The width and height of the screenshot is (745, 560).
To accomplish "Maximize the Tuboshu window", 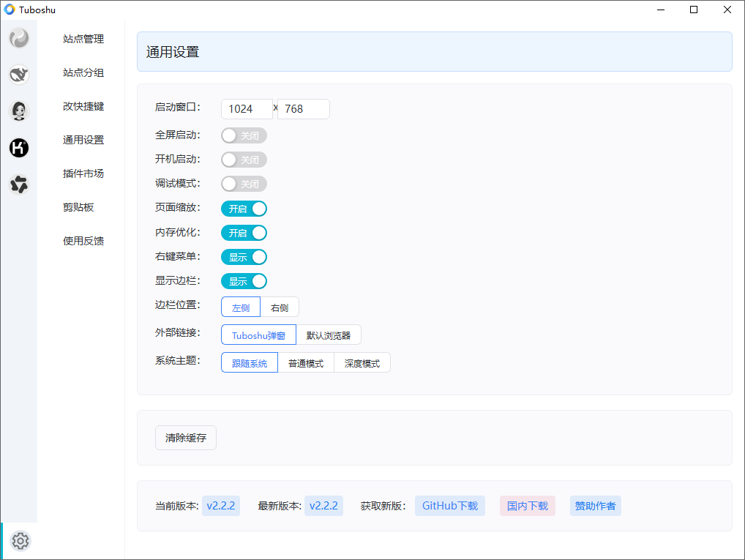I will coord(694,10).
